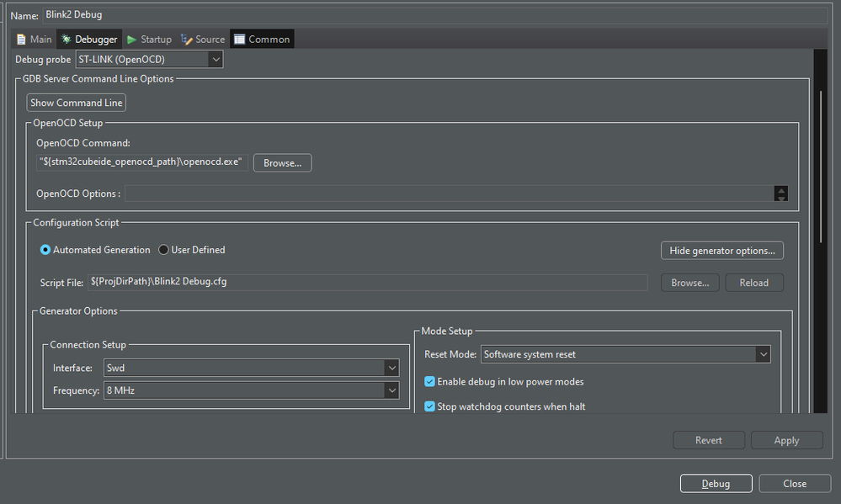
Task: Click the Main tab document icon
Action: (x=21, y=40)
